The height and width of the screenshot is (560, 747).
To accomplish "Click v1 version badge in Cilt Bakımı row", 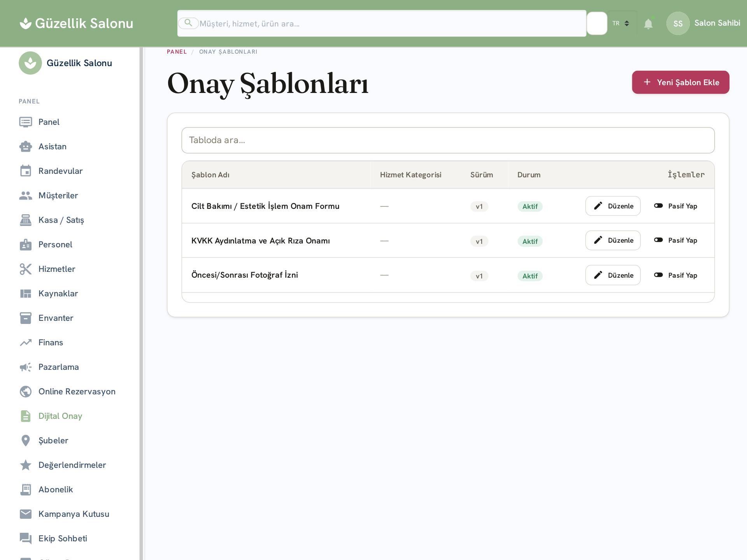I will [479, 206].
